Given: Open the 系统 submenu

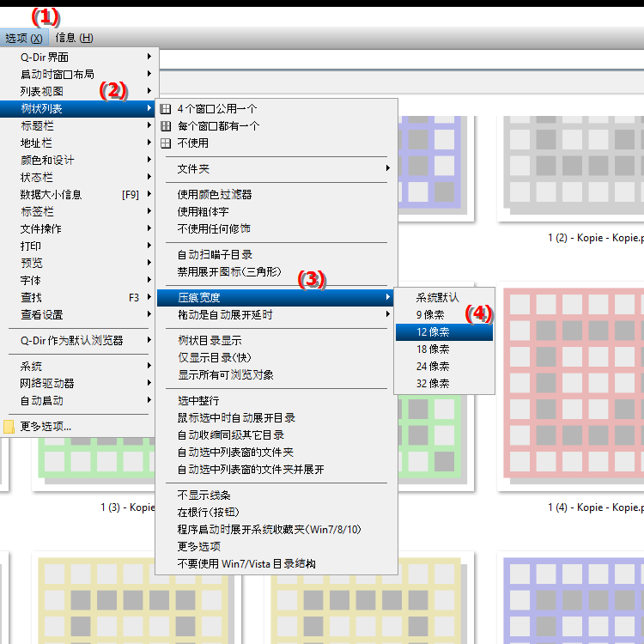Looking at the screenshot, I should [77, 366].
